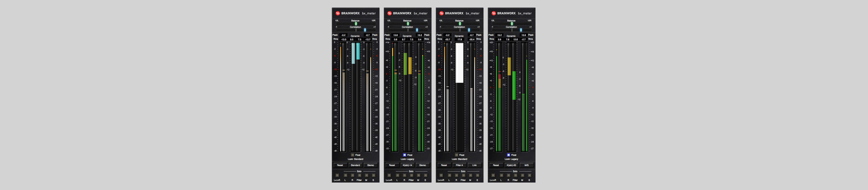
Task: Solo the R channel in the K(atz)-14 meter
Action: (405, 175)
